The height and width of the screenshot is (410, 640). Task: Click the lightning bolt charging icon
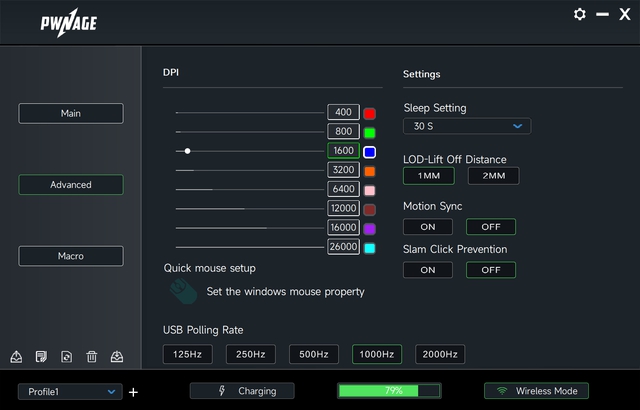tap(222, 390)
